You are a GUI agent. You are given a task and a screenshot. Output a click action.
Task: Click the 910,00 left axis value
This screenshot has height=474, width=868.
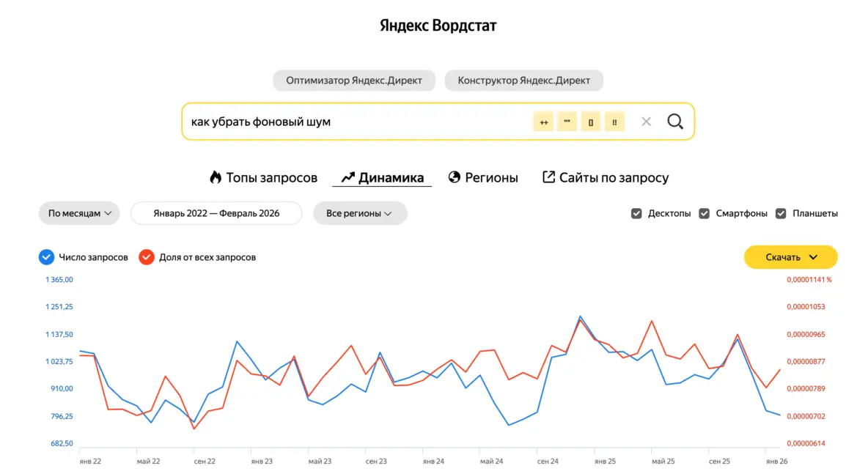62,389
